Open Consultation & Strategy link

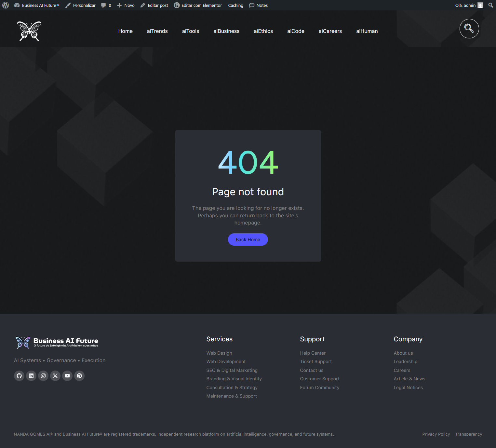click(232, 387)
